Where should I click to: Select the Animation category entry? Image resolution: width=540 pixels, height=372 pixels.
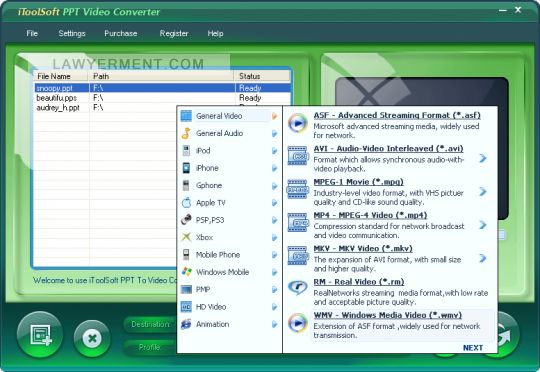(x=212, y=324)
